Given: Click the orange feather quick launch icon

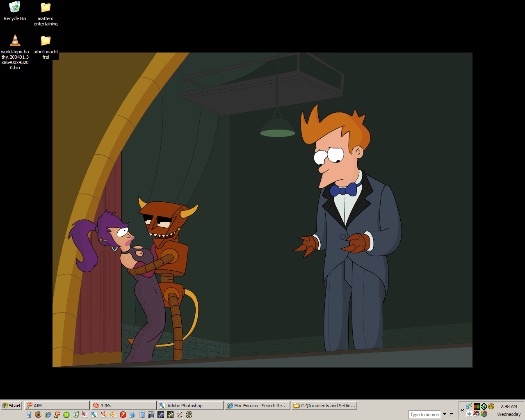Looking at the screenshot, I should coord(104,415).
